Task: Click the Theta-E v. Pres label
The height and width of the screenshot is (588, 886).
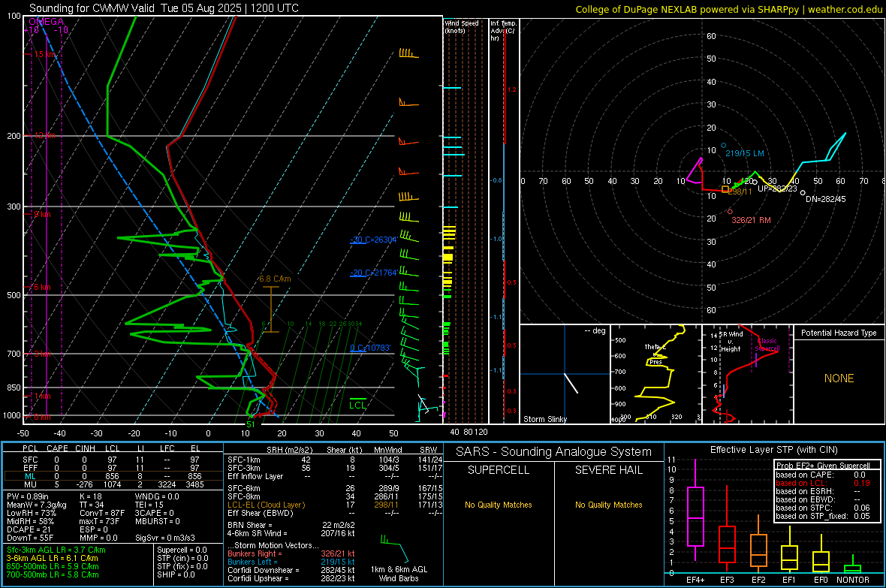Action: [x=655, y=354]
